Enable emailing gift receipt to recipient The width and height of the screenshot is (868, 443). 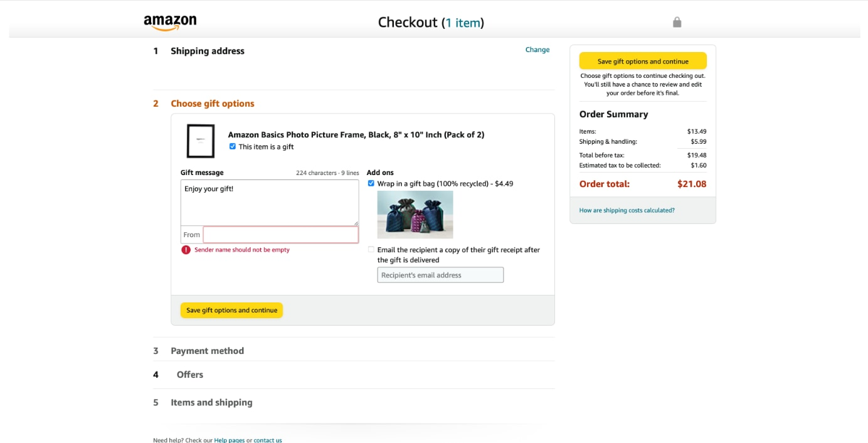point(371,250)
